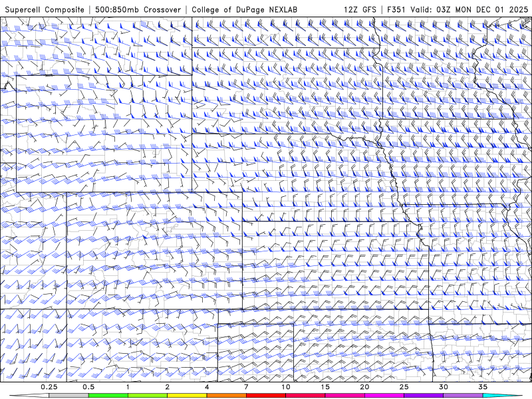532x399 pixels.
Task: Click the '25' legend value
Action: [404, 387]
